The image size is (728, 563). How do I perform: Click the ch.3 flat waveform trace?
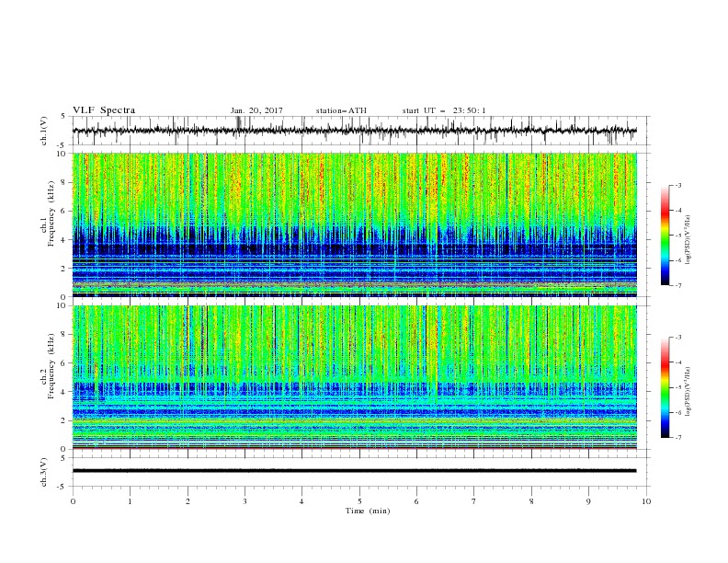(x=354, y=471)
